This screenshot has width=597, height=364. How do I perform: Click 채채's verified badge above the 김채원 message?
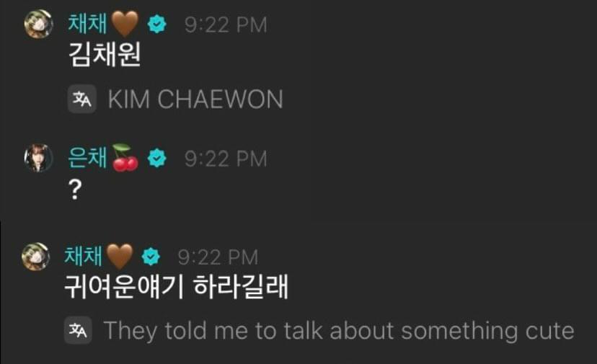pyautogui.click(x=157, y=24)
